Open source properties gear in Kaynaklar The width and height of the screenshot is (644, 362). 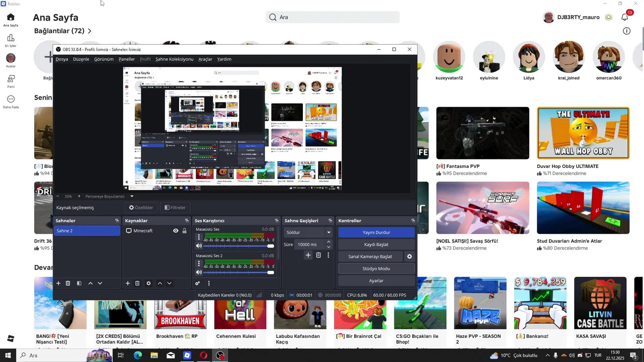pos(148,283)
